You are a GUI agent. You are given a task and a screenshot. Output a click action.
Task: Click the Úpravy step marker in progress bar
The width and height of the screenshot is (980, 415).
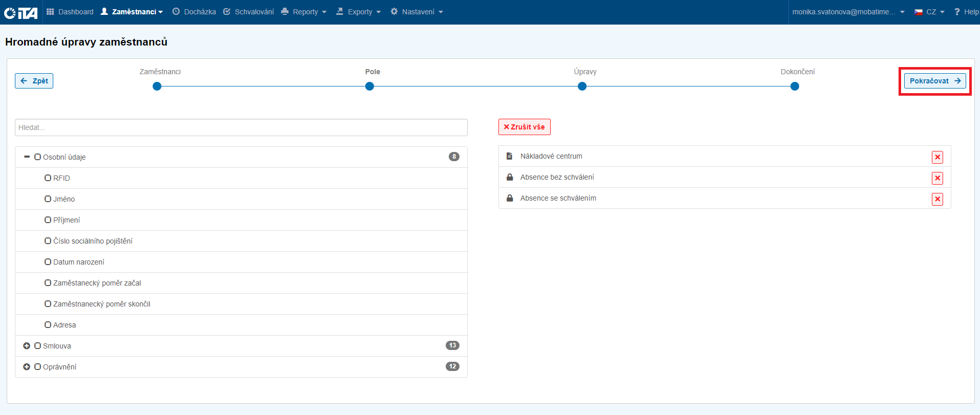click(x=582, y=86)
